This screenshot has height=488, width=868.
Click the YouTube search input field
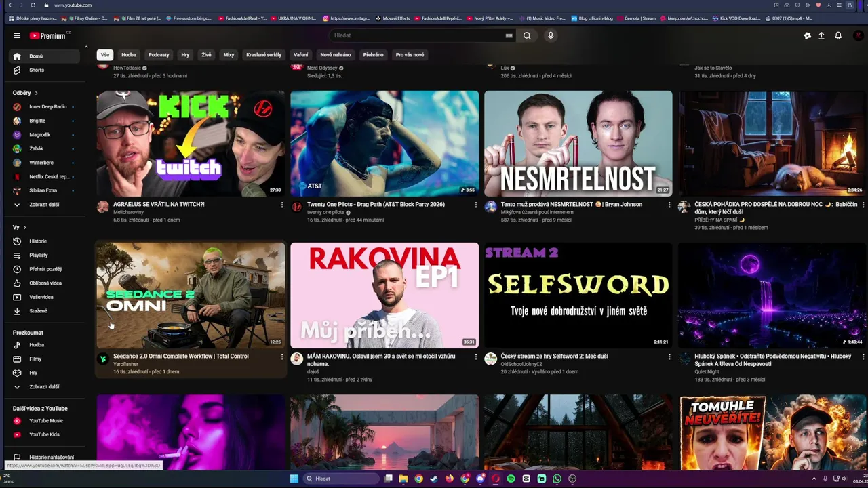point(417,35)
